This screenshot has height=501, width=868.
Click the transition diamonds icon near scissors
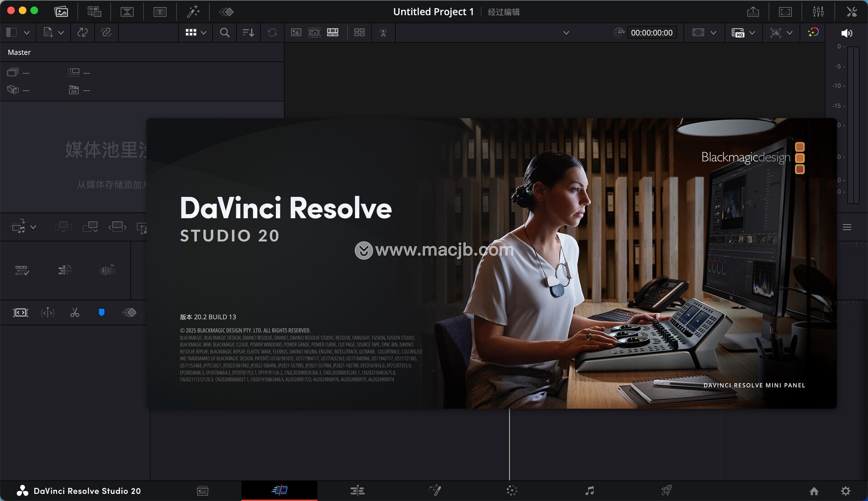click(x=129, y=312)
